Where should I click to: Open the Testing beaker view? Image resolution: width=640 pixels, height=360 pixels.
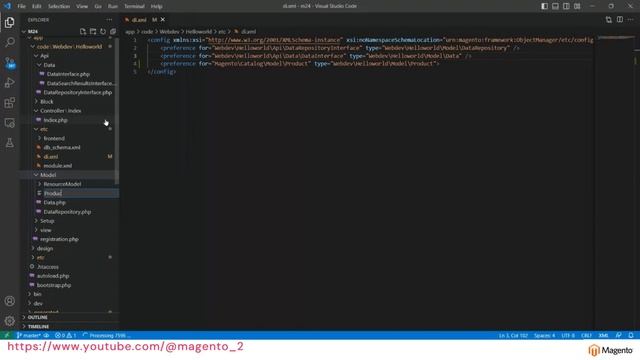coord(9,143)
